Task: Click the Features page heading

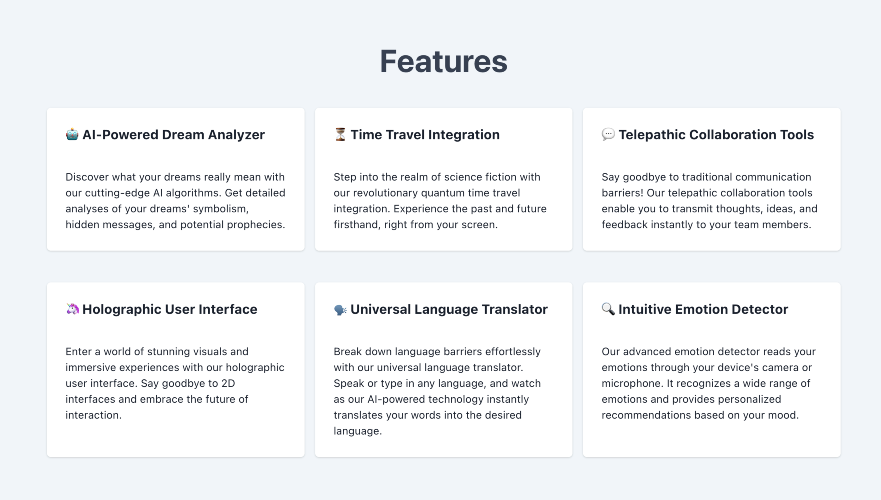Action: (443, 61)
